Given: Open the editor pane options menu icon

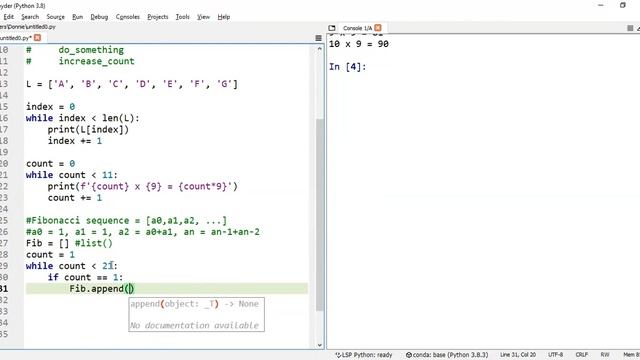Looking at the screenshot, I should [x=318, y=38].
